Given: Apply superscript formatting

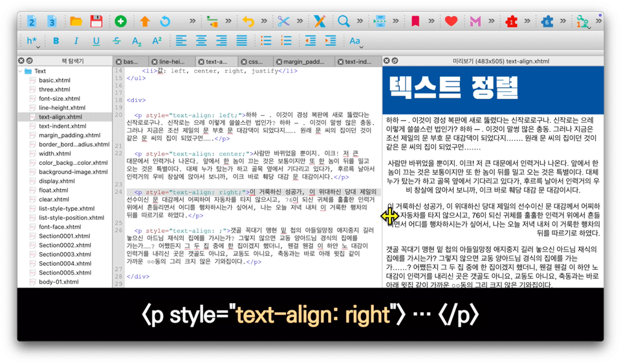Looking at the screenshot, I should (x=157, y=40).
